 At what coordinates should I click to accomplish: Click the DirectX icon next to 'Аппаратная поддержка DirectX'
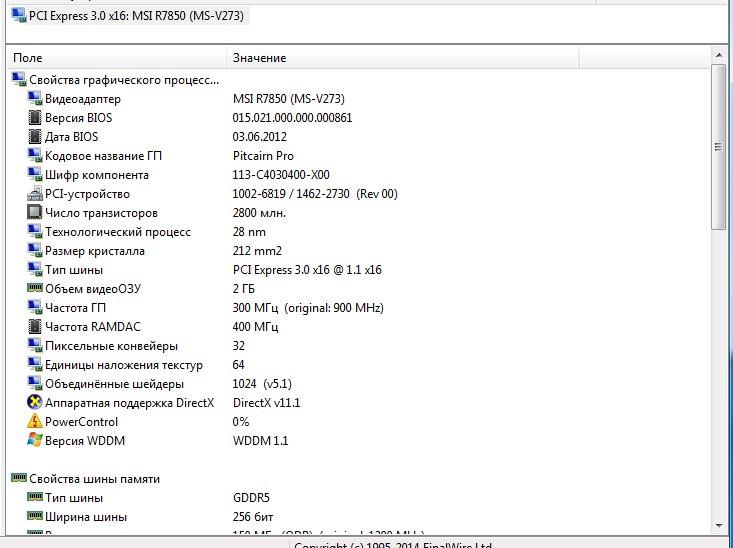click(x=35, y=403)
